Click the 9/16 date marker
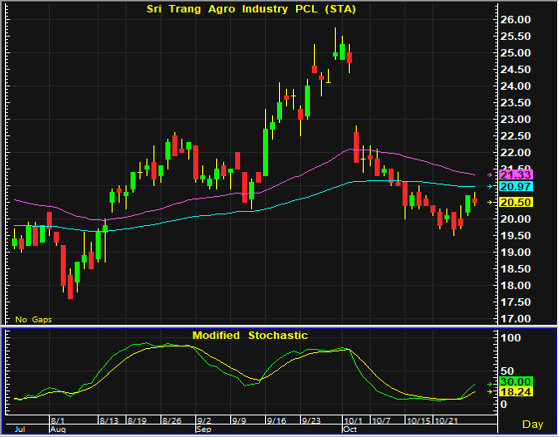 [x=277, y=421]
